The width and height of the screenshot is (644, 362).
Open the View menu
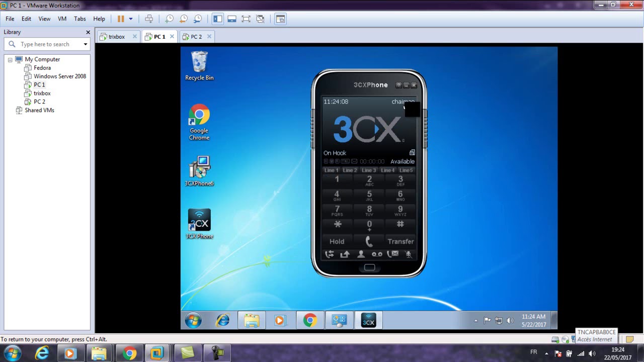44,19
